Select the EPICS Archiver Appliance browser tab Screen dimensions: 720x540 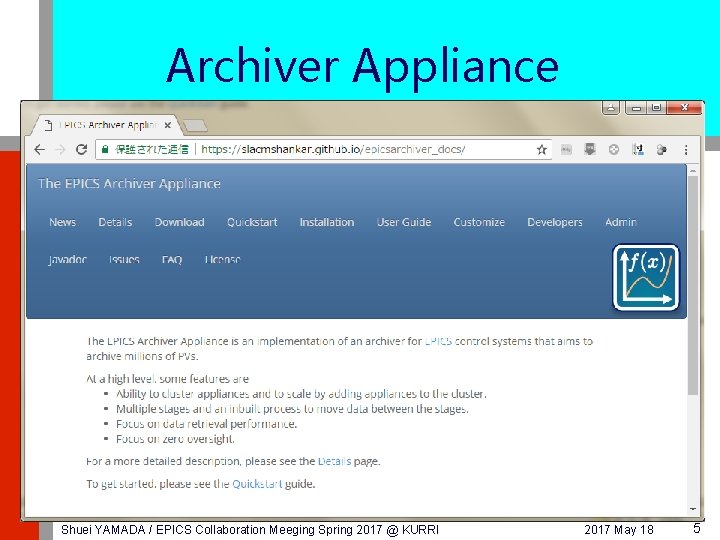coord(107,125)
